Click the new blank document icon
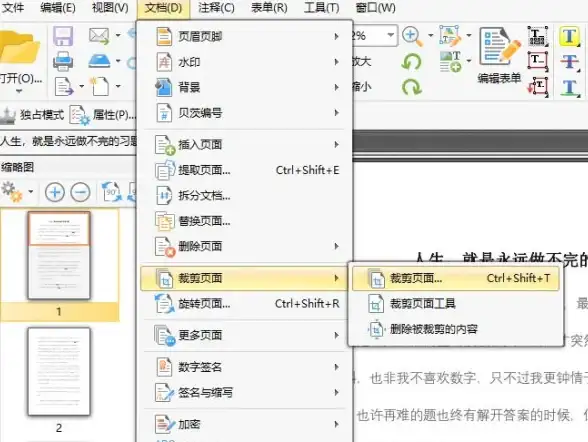Image resolution: width=588 pixels, height=442 pixels. (99, 86)
